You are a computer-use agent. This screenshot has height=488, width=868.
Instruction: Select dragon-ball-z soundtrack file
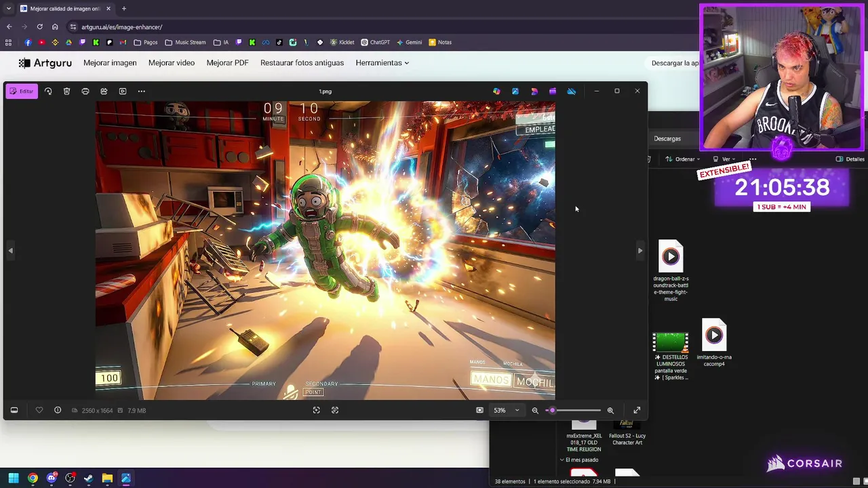click(x=671, y=271)
